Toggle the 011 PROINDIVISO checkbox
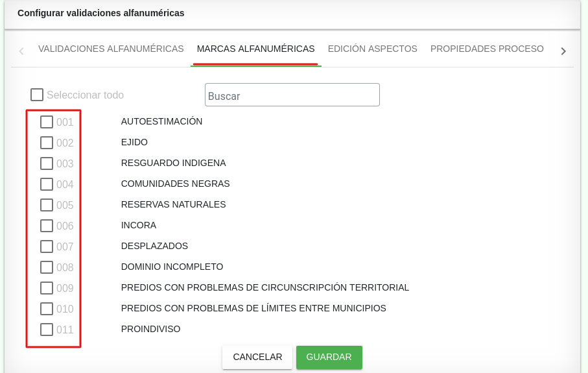 tap(47, 330)
